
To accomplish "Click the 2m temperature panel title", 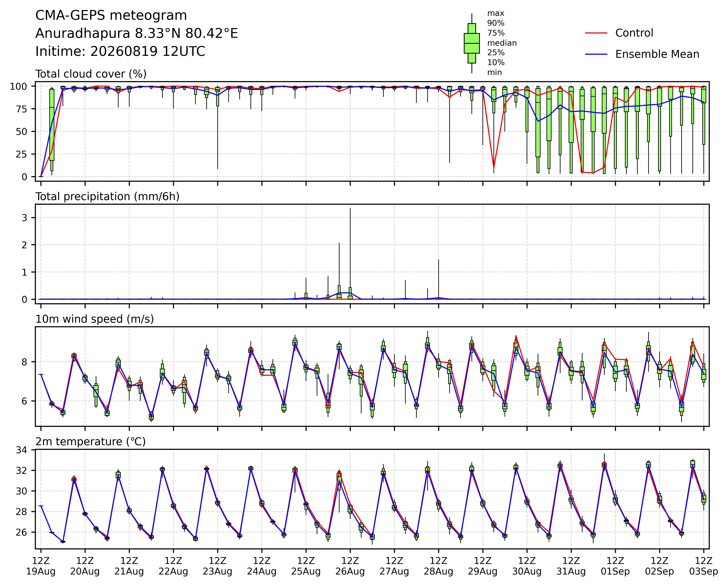I will [x=90, y=442].
